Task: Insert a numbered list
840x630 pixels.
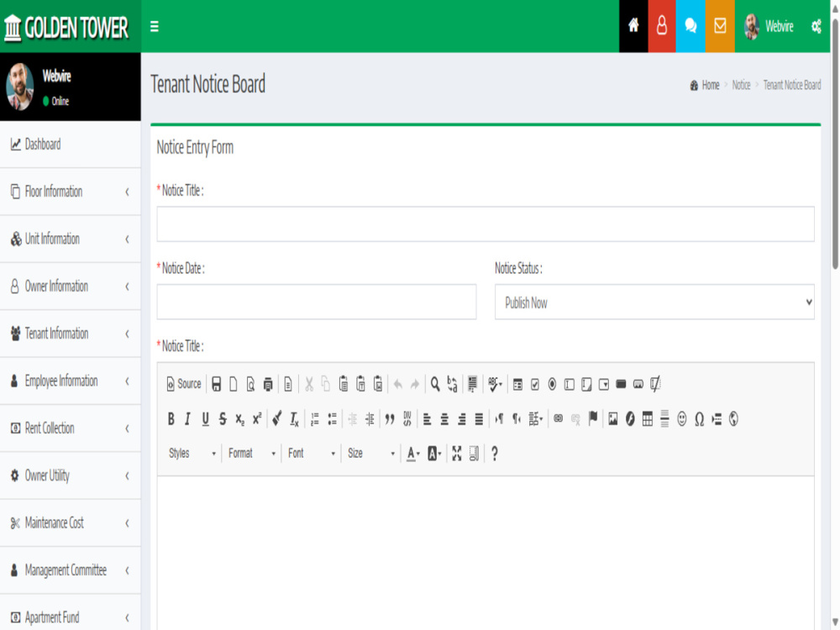Action: pyautogui.click(x=315, y=419)
